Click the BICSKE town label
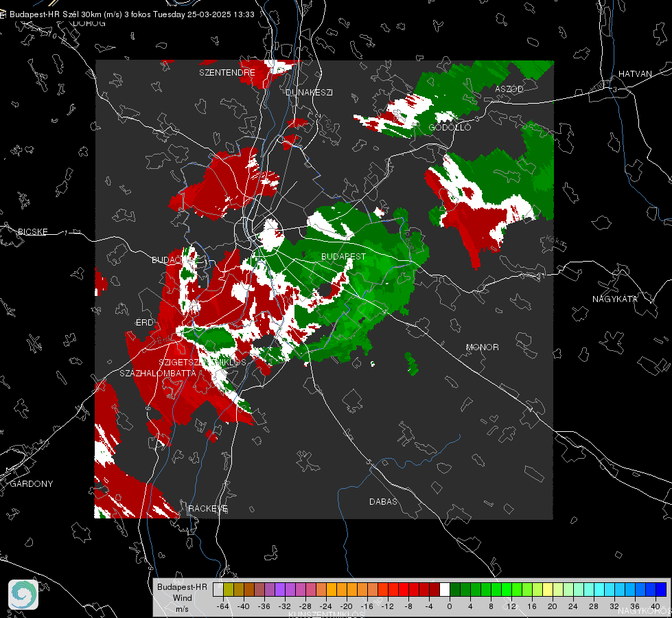Viewport: 672px width, 618px height. tap(33, 231)
